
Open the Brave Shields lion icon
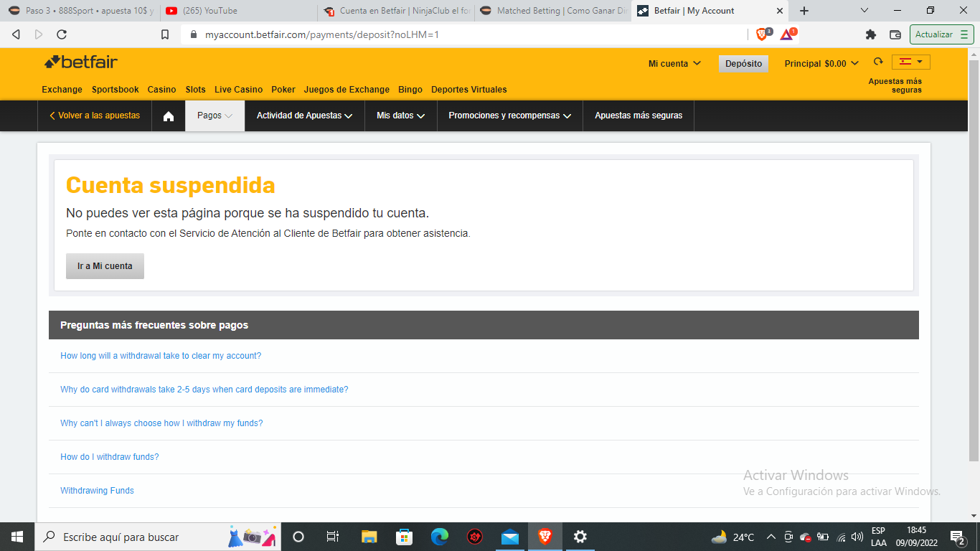[762, 34]
